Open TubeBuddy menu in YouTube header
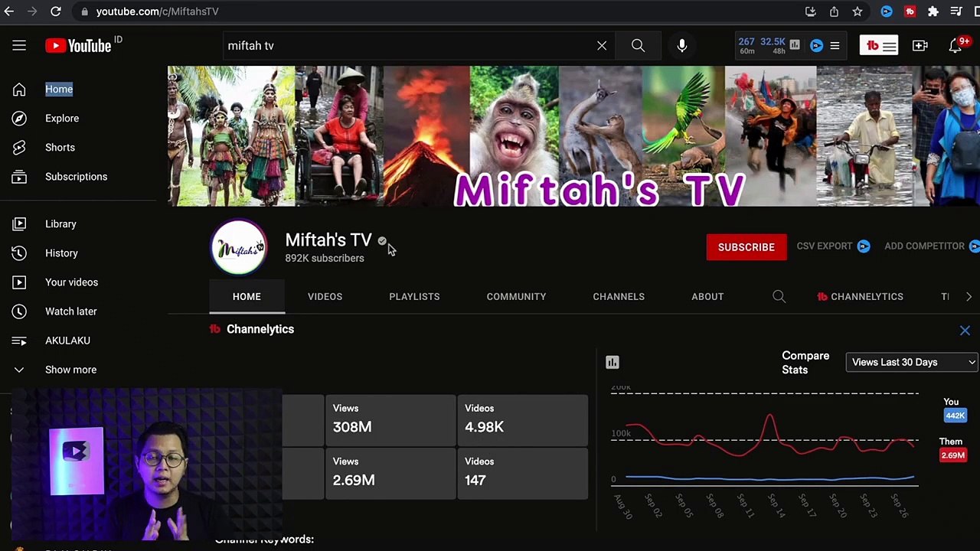 click(x=879, y=46)
